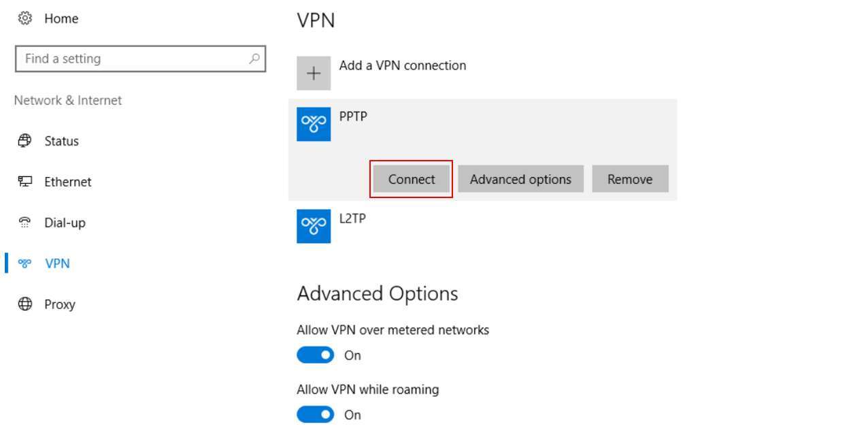Click the plus icon to add VPN
This screenshot has width=868, height=435.
[x=314, y=74]
